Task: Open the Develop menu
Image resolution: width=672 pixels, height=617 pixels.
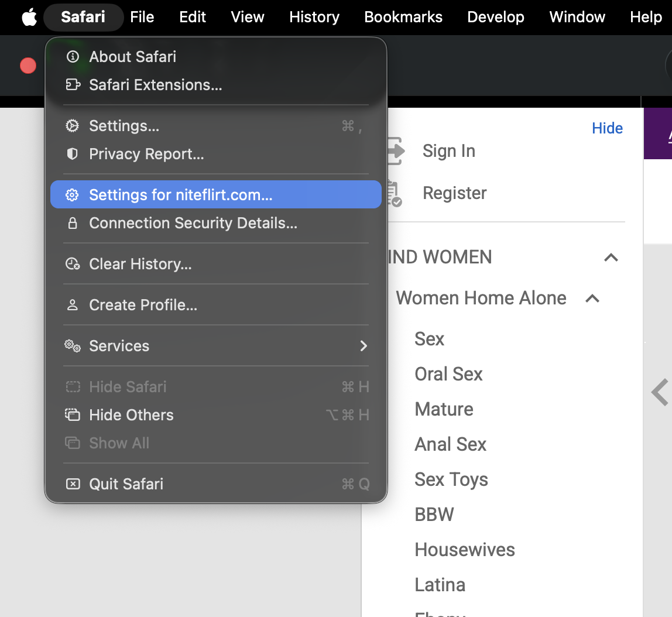Action: pyautogui.click(x=496, y=17)
